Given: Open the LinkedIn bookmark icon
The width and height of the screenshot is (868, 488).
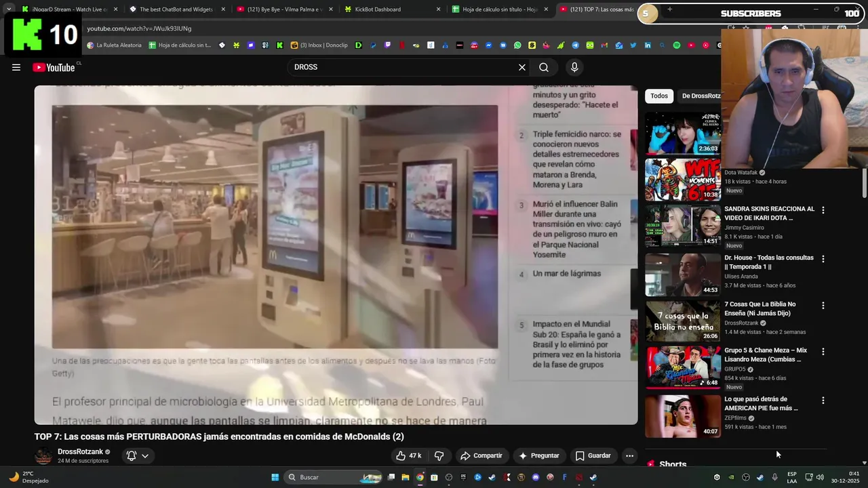Looking at the screenshot, I should (648, 45).
